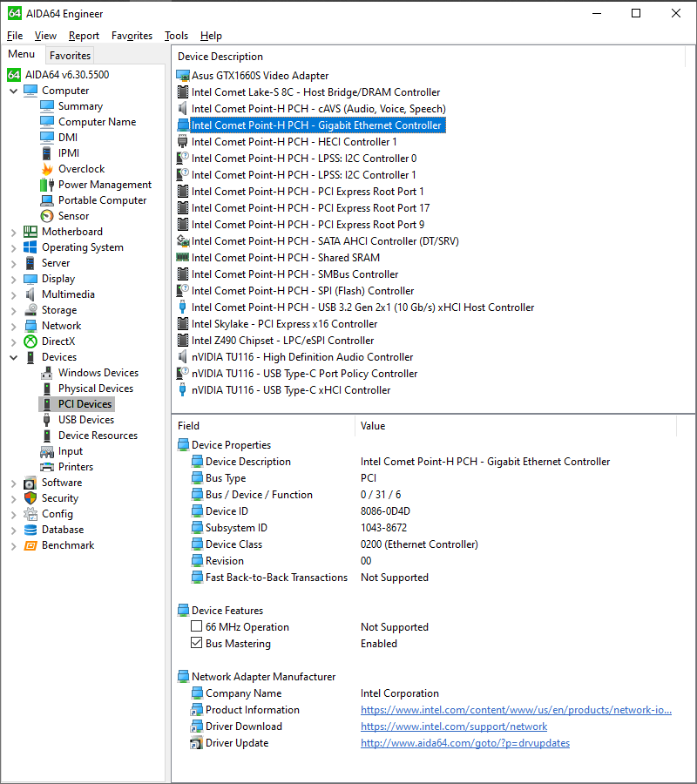Open the Sensor gauge icon
This screenshot has width=697, height=784.
tap(47, 216)
